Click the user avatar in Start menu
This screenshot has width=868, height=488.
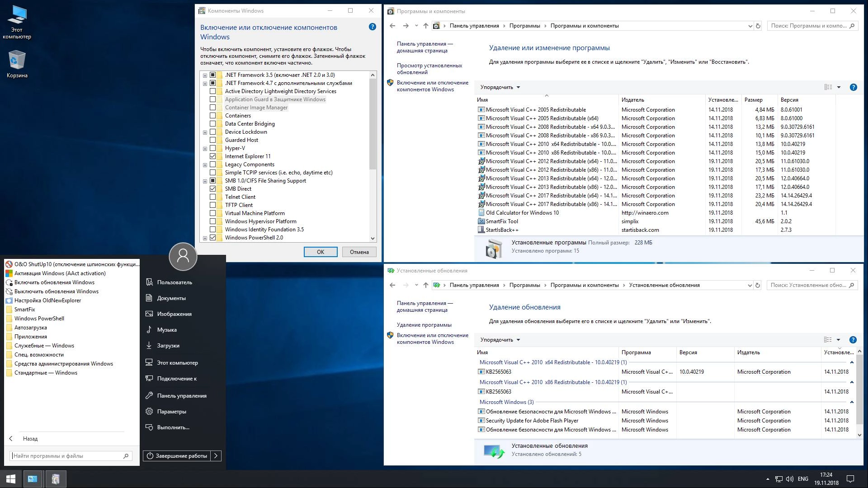[x=183, y=256]
